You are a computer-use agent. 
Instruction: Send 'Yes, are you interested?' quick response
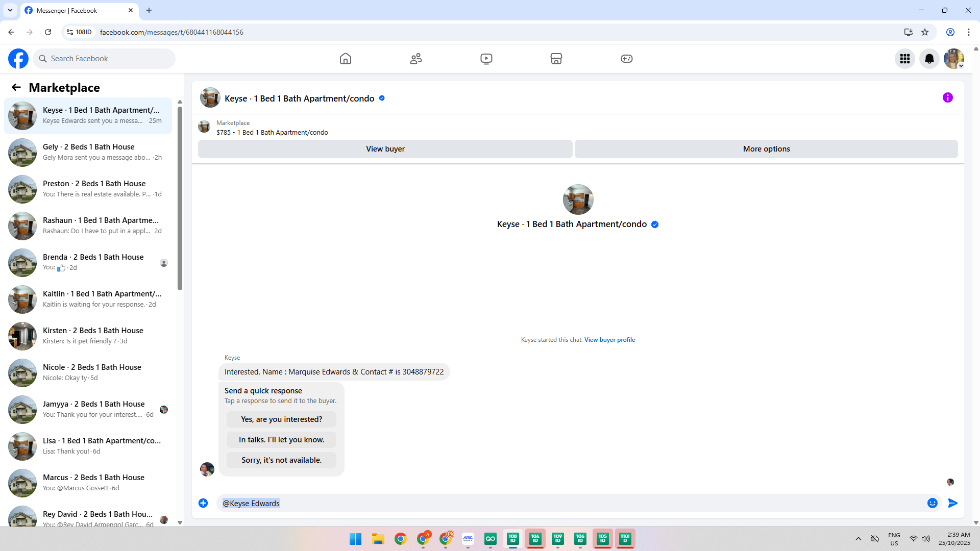(281, 419)
